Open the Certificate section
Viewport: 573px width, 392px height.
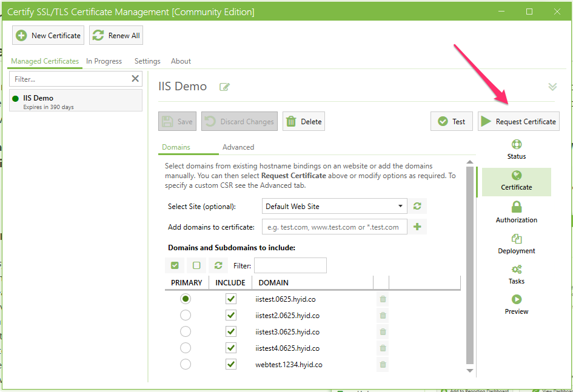click(517, 181)
